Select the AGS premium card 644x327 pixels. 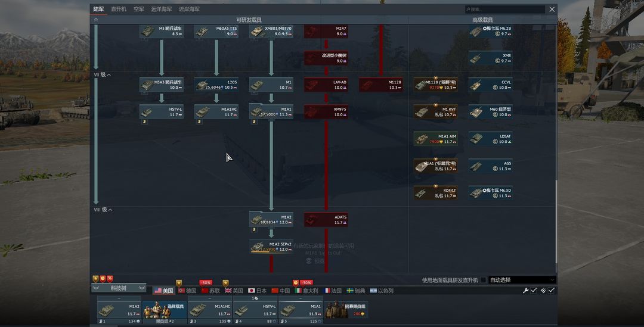point(490,166)
